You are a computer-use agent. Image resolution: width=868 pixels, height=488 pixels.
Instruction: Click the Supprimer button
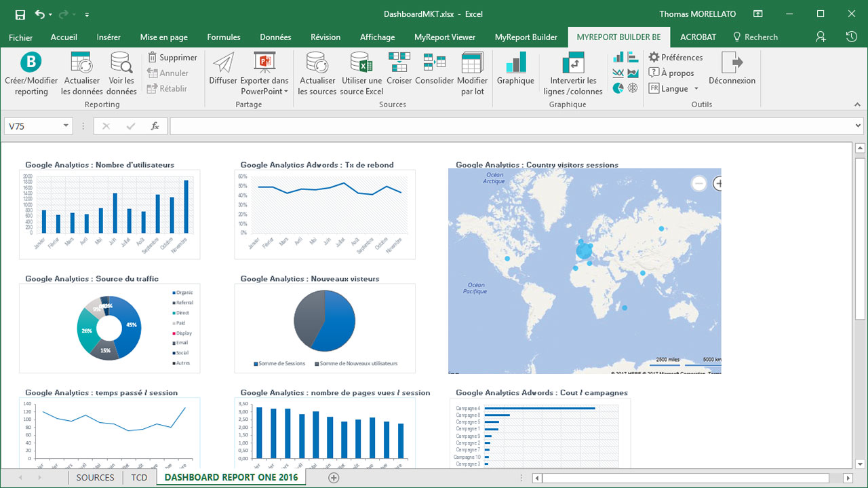tap(172, 58)
